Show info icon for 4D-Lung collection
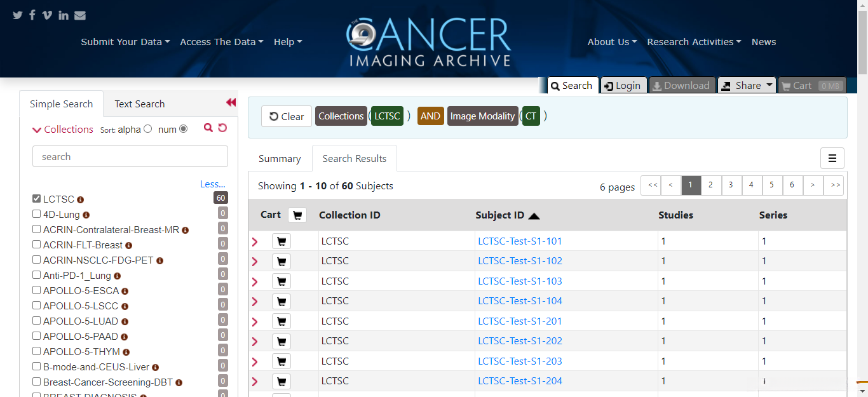868x397 pixels. point(86,215)
